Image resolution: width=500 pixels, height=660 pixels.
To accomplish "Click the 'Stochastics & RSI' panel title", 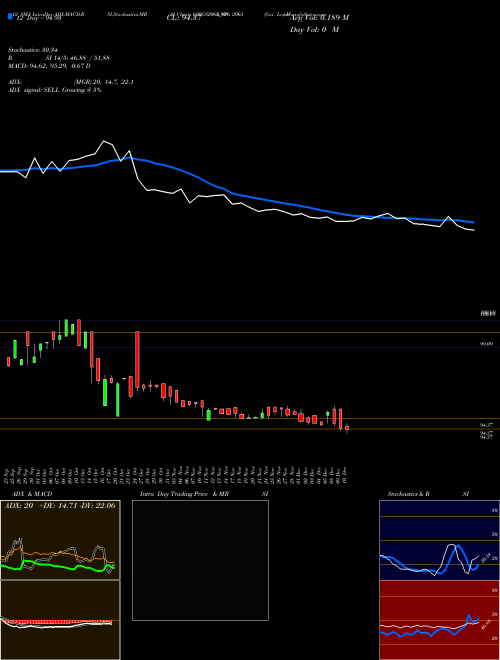I will pos(428,494).
